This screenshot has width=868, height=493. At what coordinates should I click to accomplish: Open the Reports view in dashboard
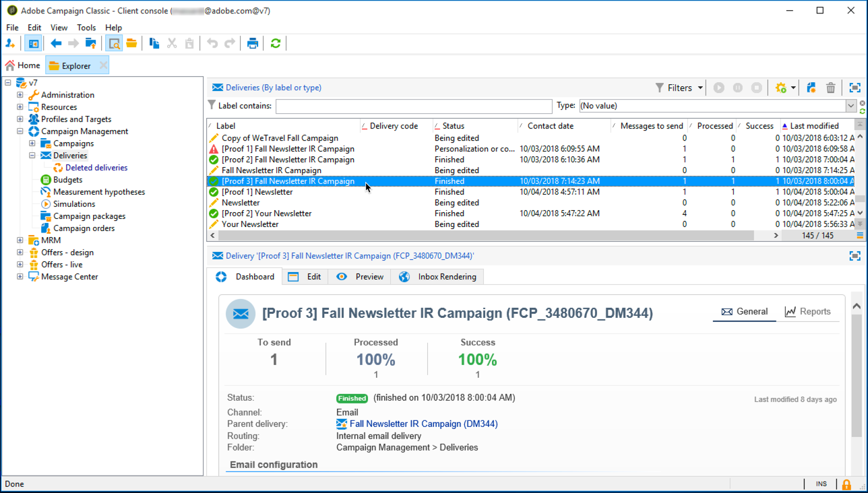[x=807, y=312]
